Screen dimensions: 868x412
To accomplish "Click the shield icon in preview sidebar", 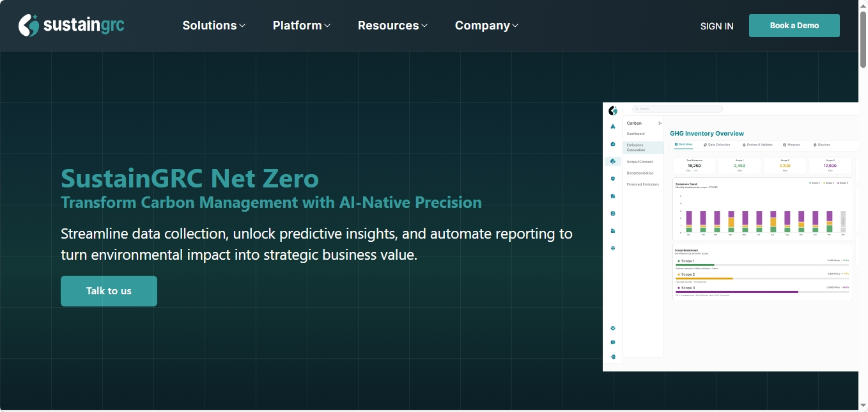I will [613, 178].
